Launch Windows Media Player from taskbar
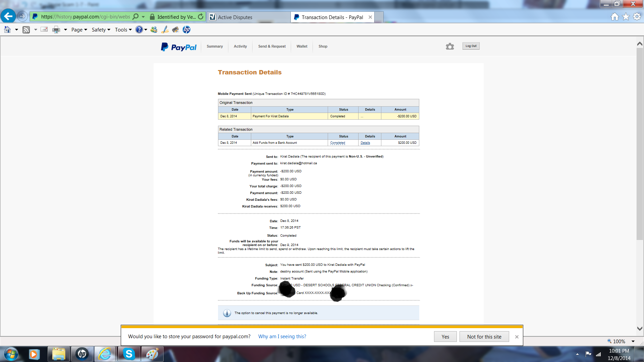Viewport: 644px width, 362px height. click(x=34, y=354)
